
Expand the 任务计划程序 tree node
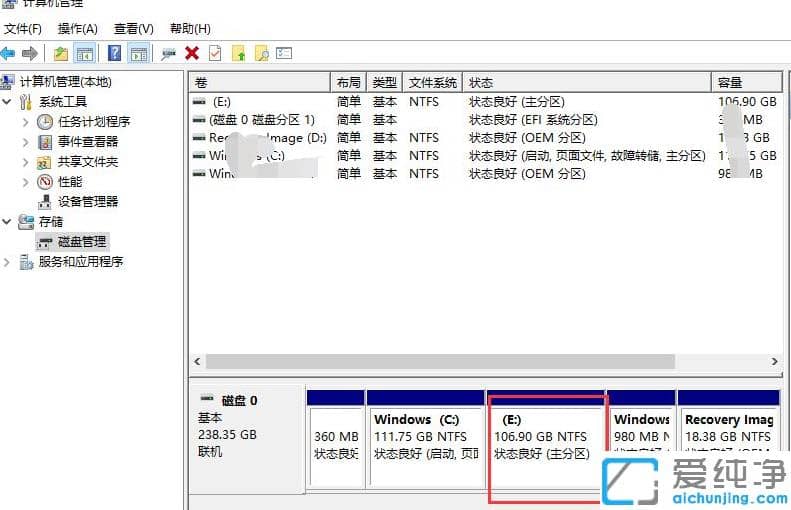pyautogui.click(x=26, y=122)
